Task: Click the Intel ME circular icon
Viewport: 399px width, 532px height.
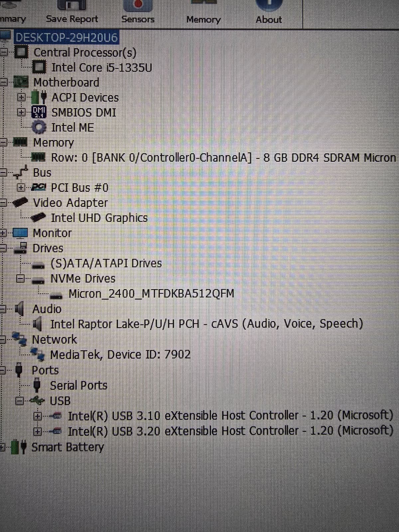Action: [x=40, y=127]
